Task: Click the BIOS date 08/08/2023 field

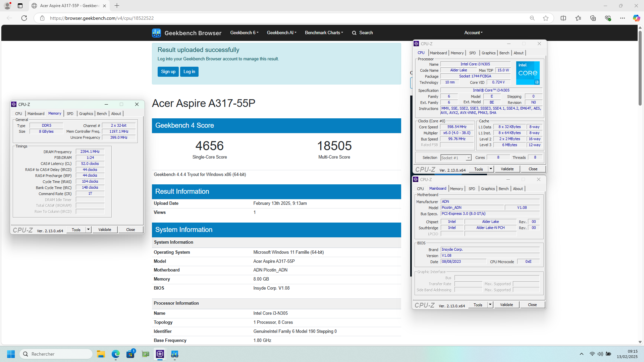Action: [463, 261]
